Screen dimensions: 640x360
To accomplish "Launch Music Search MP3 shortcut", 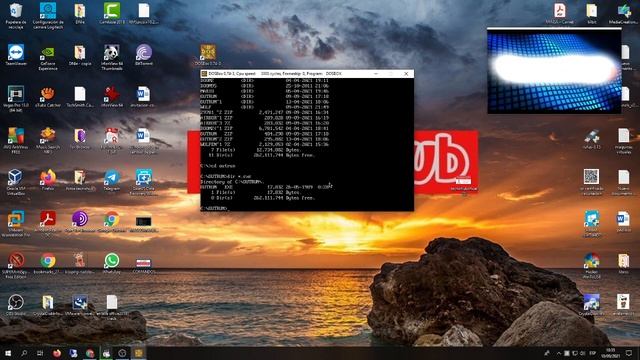I will click(x=48, y=136).
